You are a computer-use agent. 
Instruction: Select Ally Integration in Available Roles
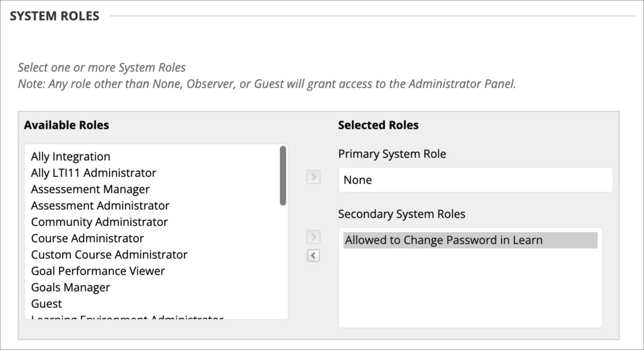pyautogui.click(x=70, y=156)
